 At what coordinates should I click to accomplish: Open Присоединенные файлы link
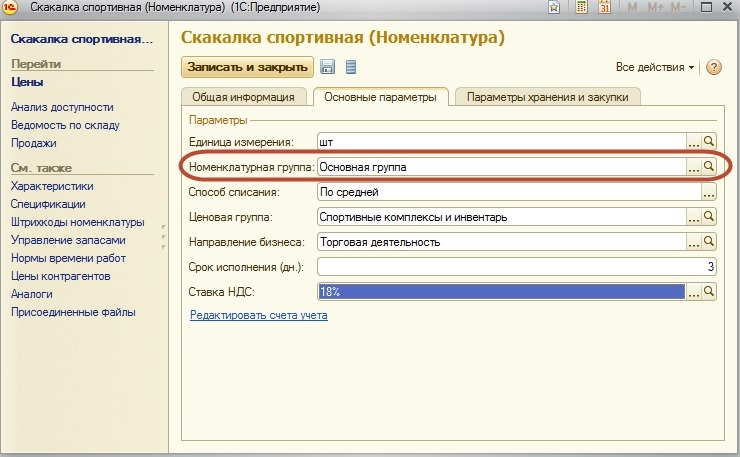click(73, 312)
